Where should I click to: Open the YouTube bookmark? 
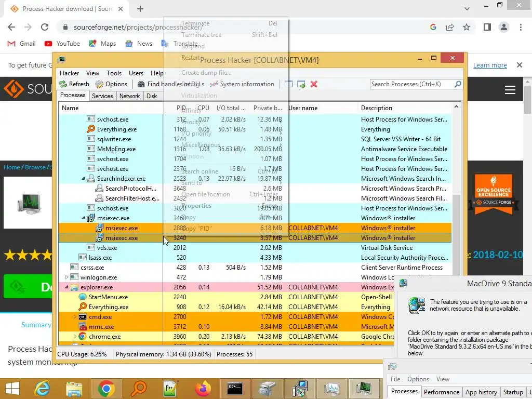[62, 44]
